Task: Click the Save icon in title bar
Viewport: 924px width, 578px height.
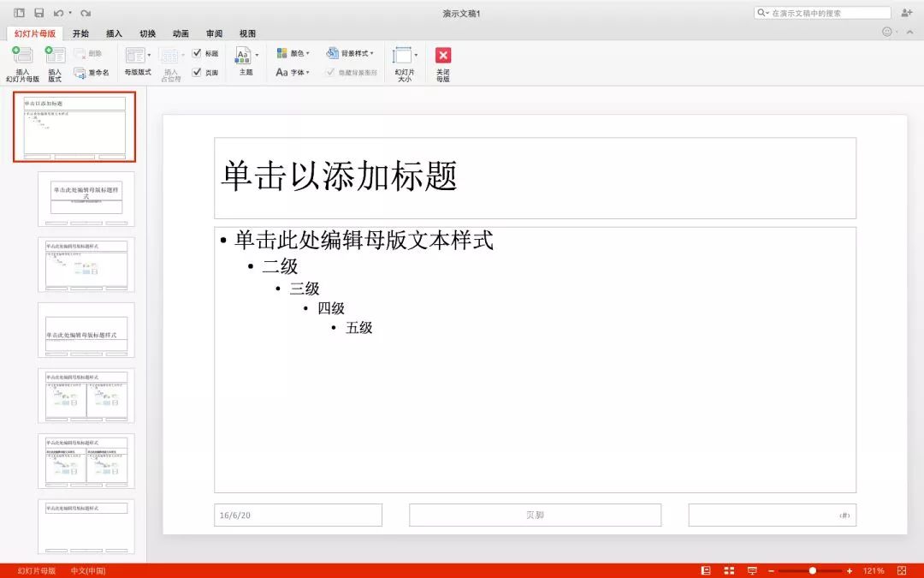Action: coord(38,13)
